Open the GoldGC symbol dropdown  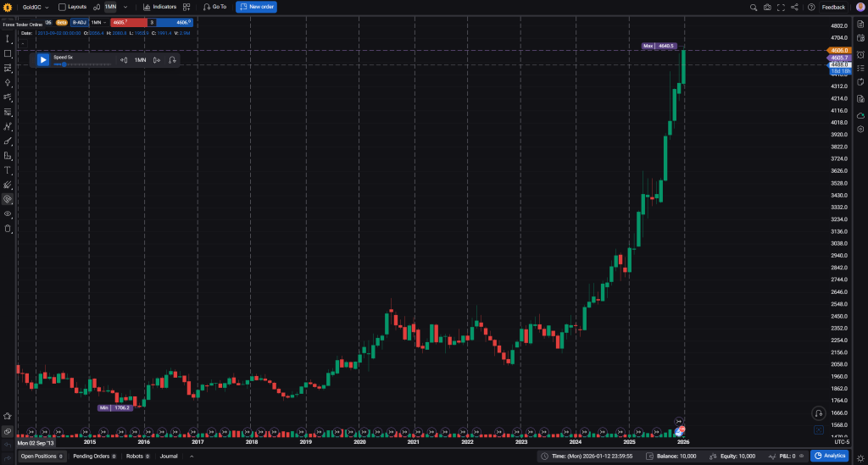pyautogui.click(x=35, y=7)
